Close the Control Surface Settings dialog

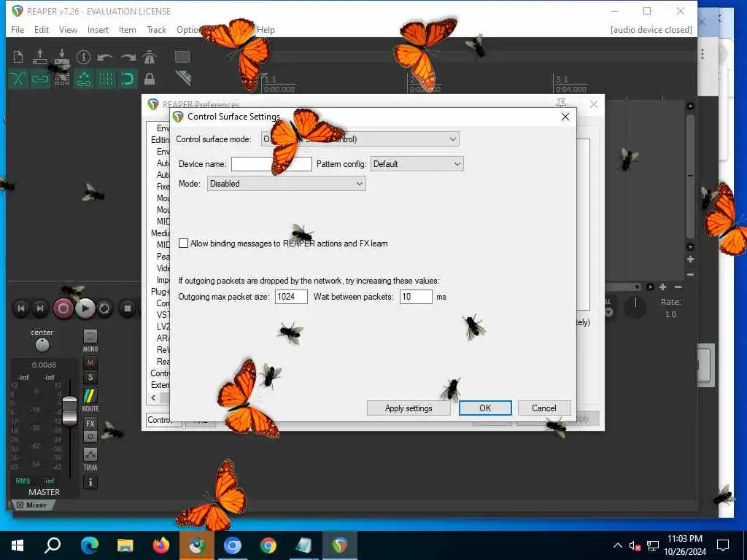565,117
